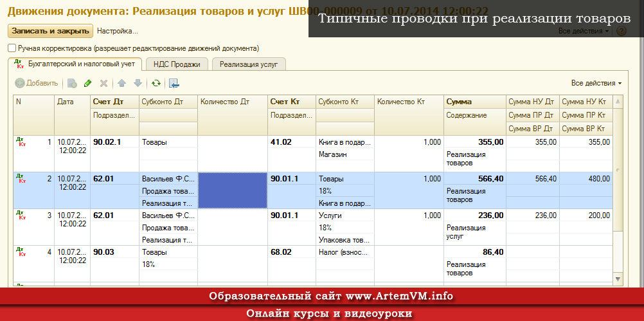Screen dimensions: 644x321
Task: Toggle the Ручная корректировка checkbox
Action: tap(12, 48)
